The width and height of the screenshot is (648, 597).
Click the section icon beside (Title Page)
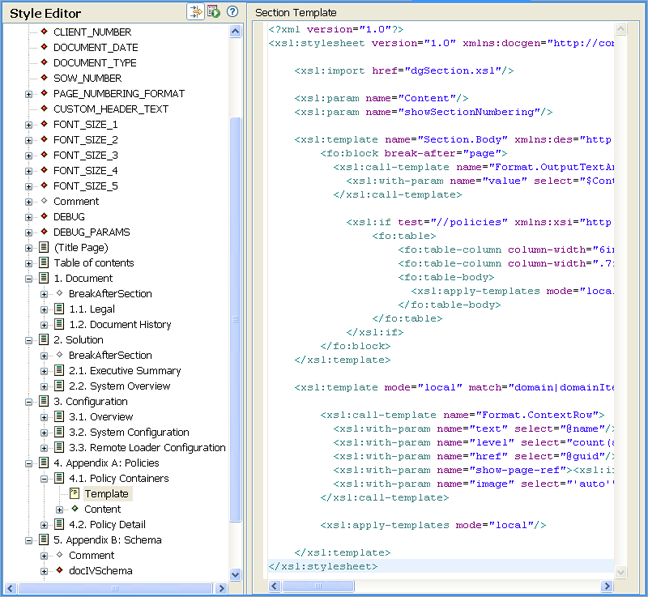click(44, 247)
